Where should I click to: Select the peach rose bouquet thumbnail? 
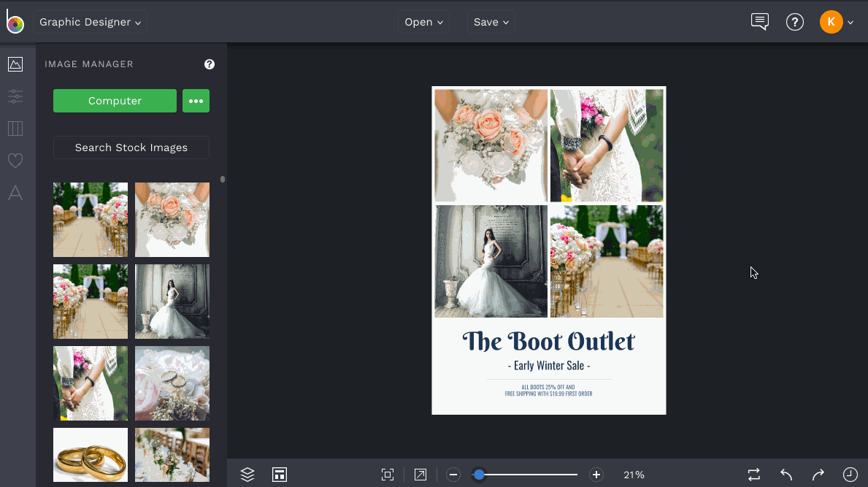point(172,220)
